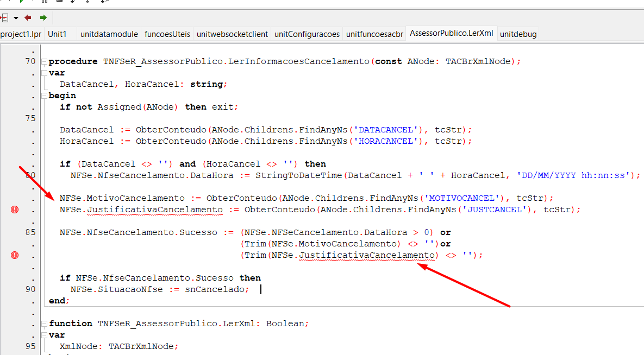Switch to the unitdebug tab
Image resolution: width=644 pixels, height=355 pixels.
[518, 34]
